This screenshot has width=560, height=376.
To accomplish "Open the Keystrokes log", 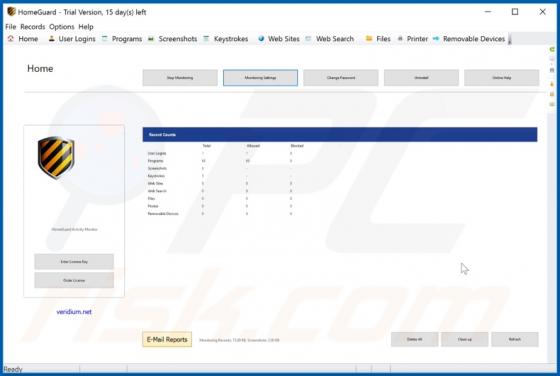I will click(226, 39).
